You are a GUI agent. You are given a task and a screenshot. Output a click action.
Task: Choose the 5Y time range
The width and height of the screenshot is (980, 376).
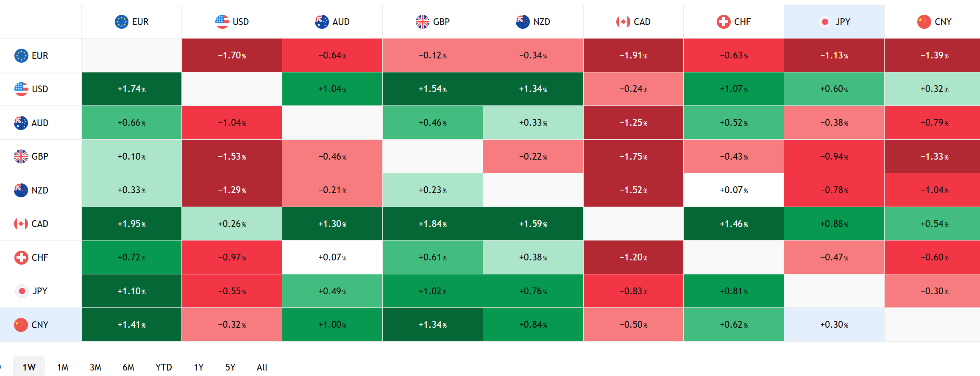[230, 367]
